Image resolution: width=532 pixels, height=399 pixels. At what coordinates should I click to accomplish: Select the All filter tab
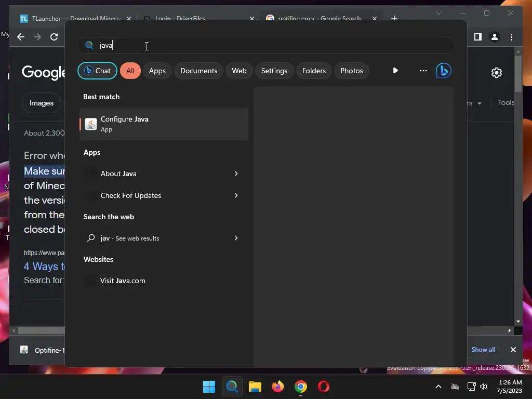click(130, 71)
